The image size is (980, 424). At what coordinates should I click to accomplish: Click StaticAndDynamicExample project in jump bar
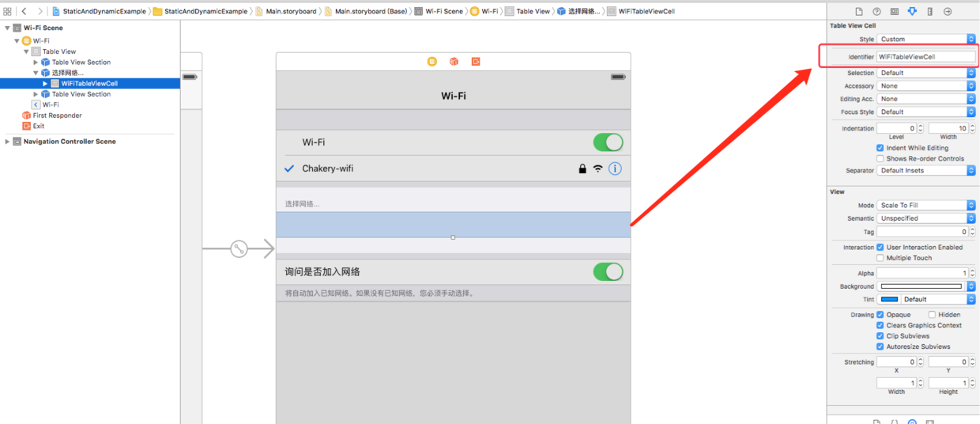pos(99,12)
